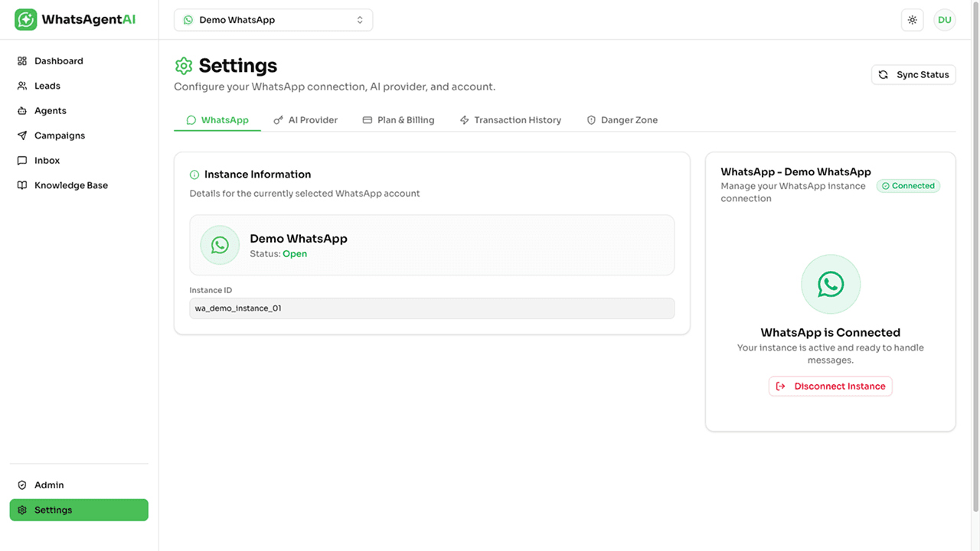Go to Leads page

[79, 86]
